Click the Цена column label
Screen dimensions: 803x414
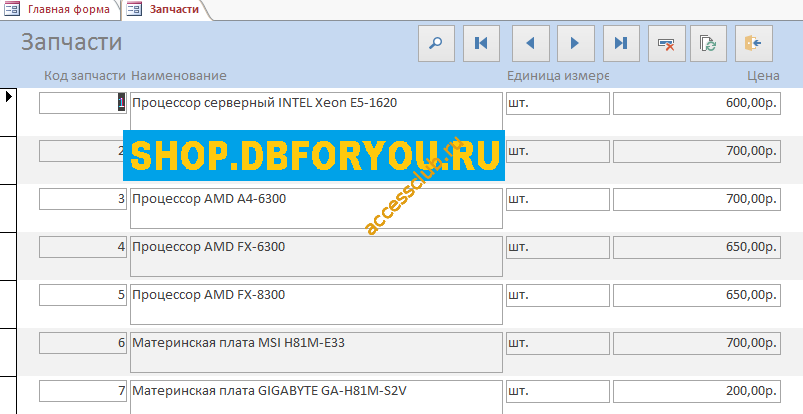763,76
